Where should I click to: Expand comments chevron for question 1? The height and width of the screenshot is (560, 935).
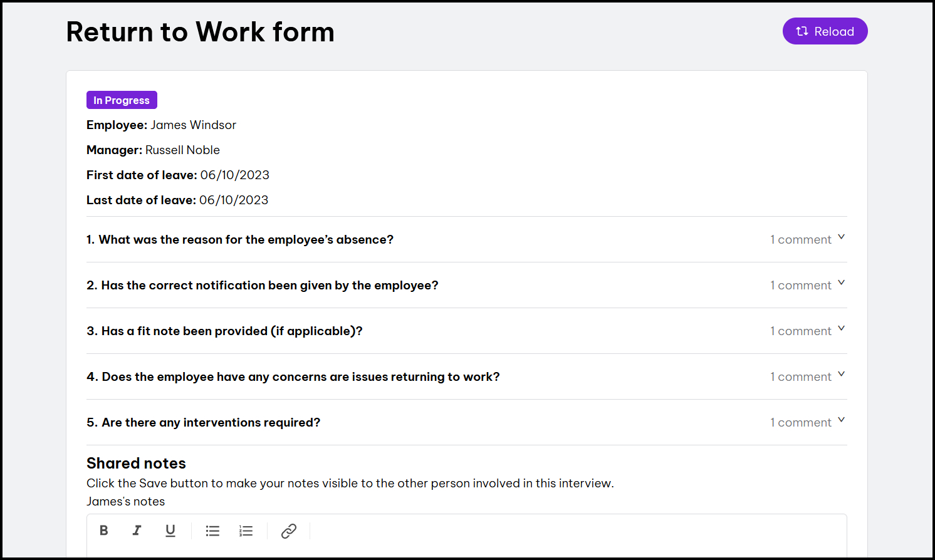point(841,237)
